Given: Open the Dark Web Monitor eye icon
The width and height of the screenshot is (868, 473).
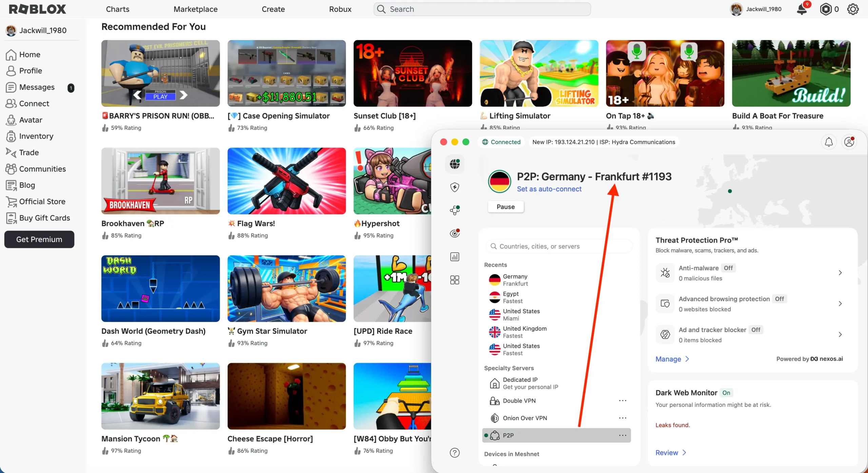Looking at the screenshot, I should point(454,233).
